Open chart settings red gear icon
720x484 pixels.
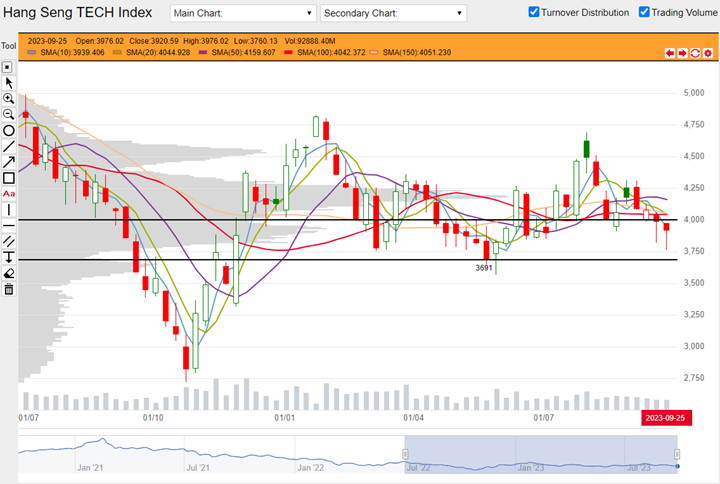pos(708,53)
